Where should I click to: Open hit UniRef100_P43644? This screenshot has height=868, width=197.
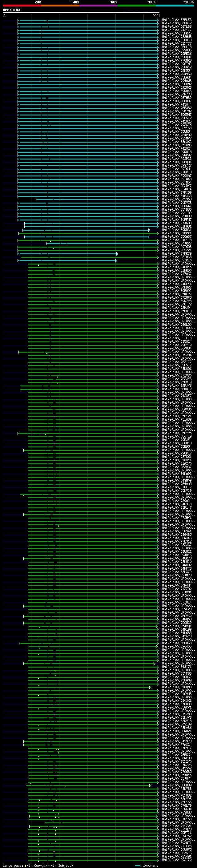[176, 104]
